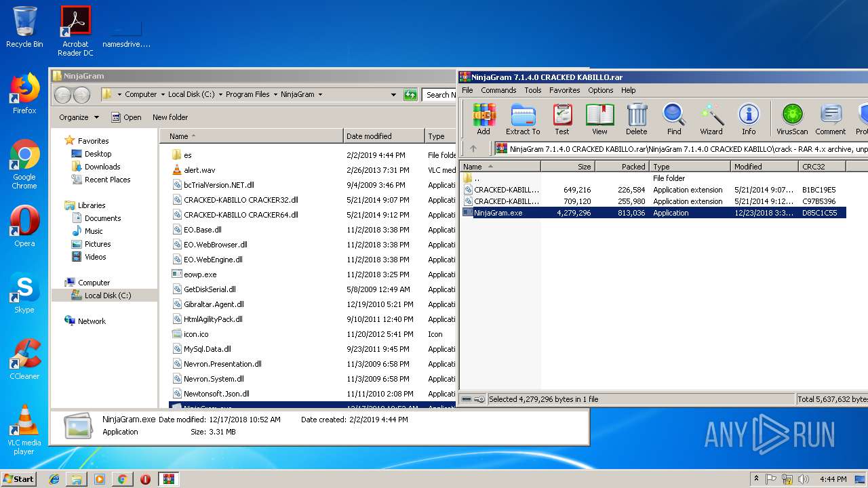
Task: Select Documents library in navigation pane
Action: pyautogui.click(x=102, y=218)
